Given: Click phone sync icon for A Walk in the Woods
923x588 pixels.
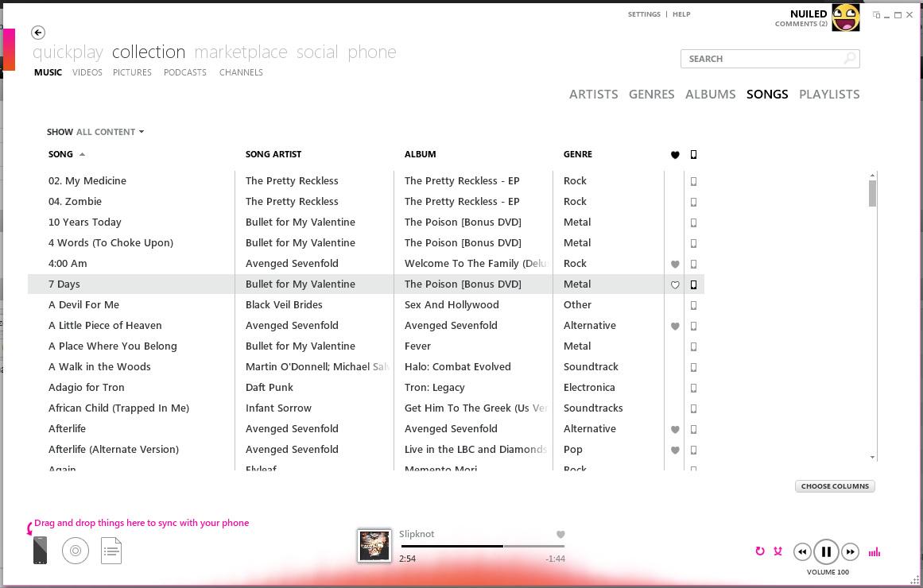Looking at the screenshot, I should (x=693, y=367).
